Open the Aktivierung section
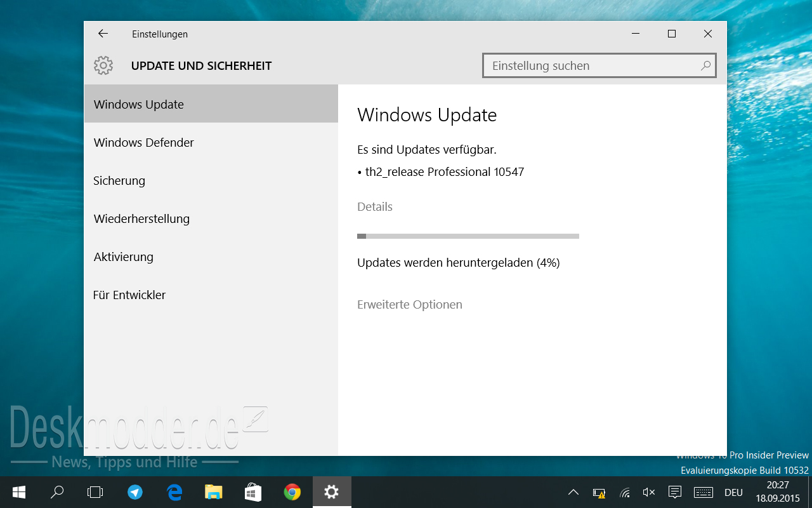This screenshot has height=508, width=812. pos(211,257)
